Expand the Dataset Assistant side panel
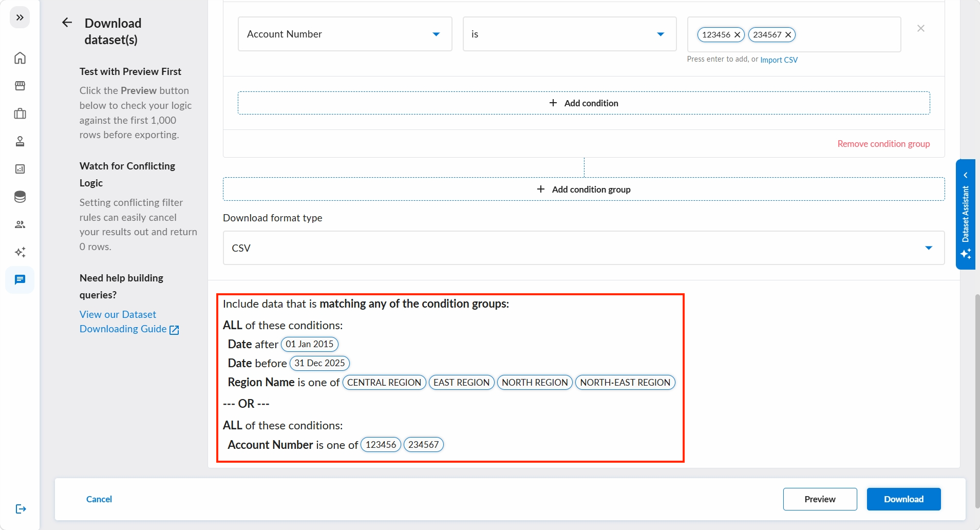This screenshot has height=530, width=980. 966,214
